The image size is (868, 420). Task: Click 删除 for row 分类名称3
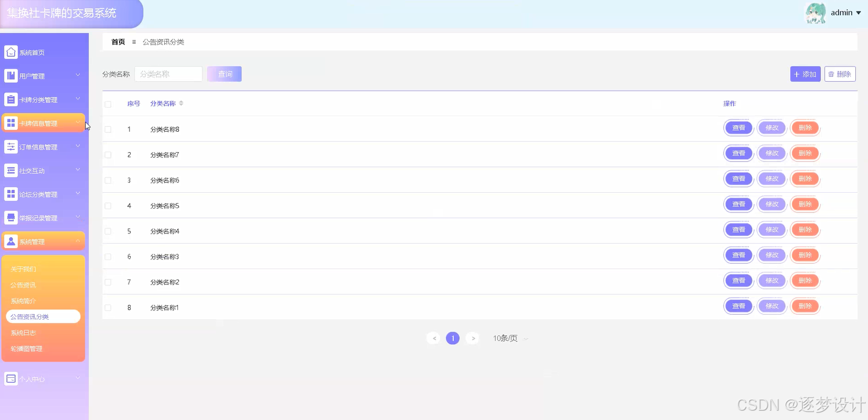click(805, 255)
